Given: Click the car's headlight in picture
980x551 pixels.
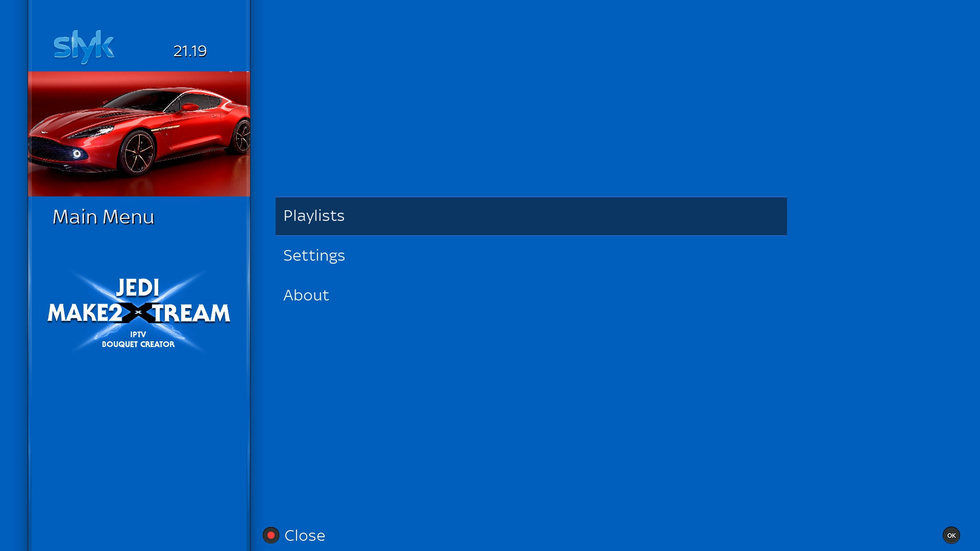Looking at the screenshot, I should [77, 154].
